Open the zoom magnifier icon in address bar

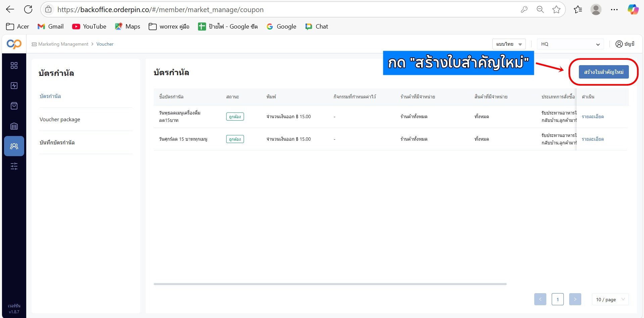pyautogui.click(x=540, y=9)
